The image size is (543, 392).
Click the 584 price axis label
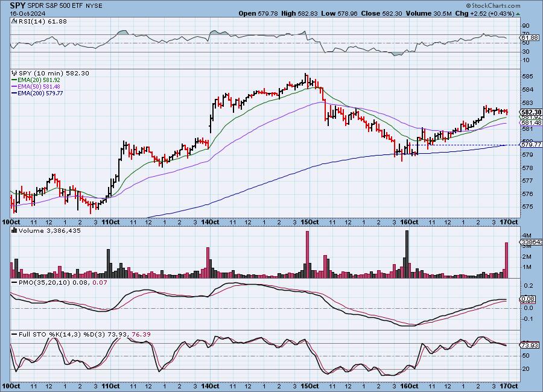click(x=527, y=90)
